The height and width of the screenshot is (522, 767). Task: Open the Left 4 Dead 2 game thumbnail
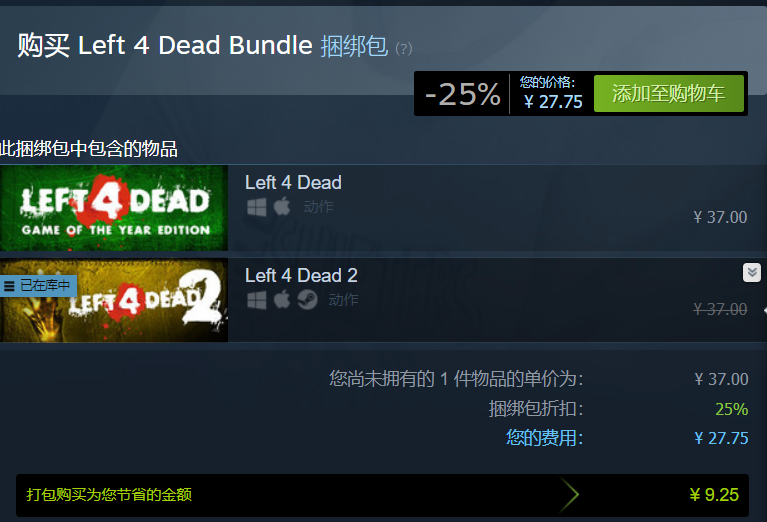[x=114, y=300]
